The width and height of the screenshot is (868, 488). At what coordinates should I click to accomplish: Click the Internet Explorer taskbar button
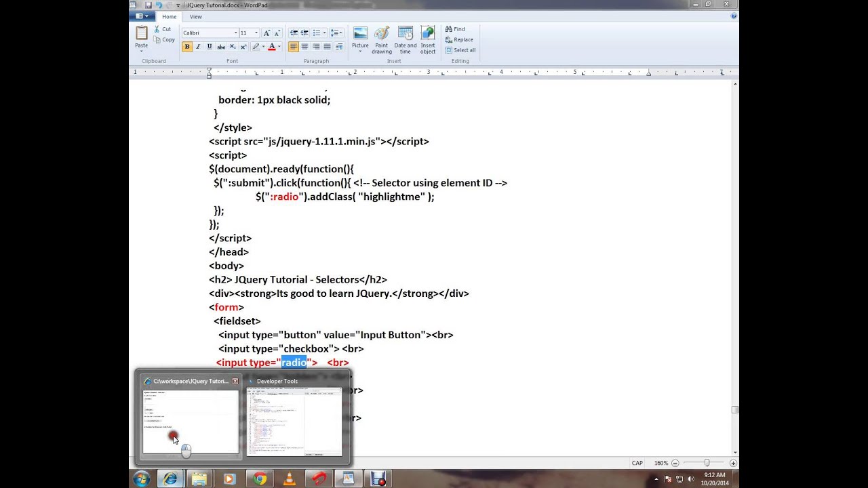click(170, 479)
